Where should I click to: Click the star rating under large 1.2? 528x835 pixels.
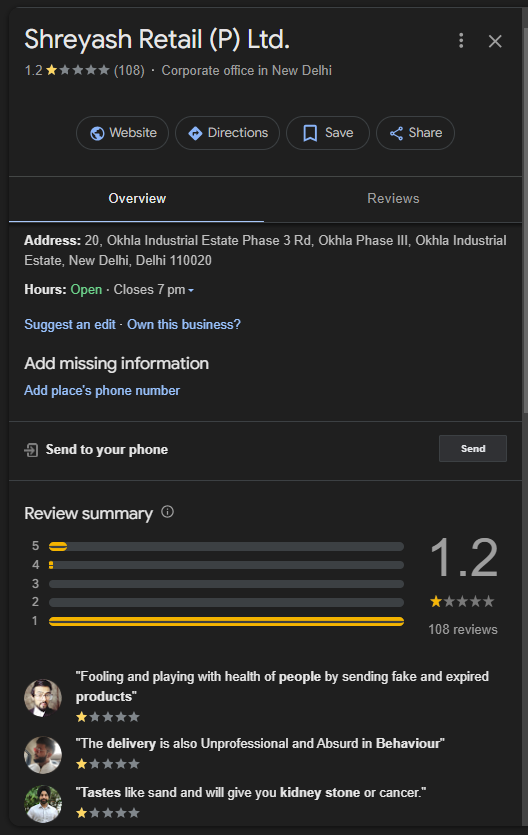[462, 602]
